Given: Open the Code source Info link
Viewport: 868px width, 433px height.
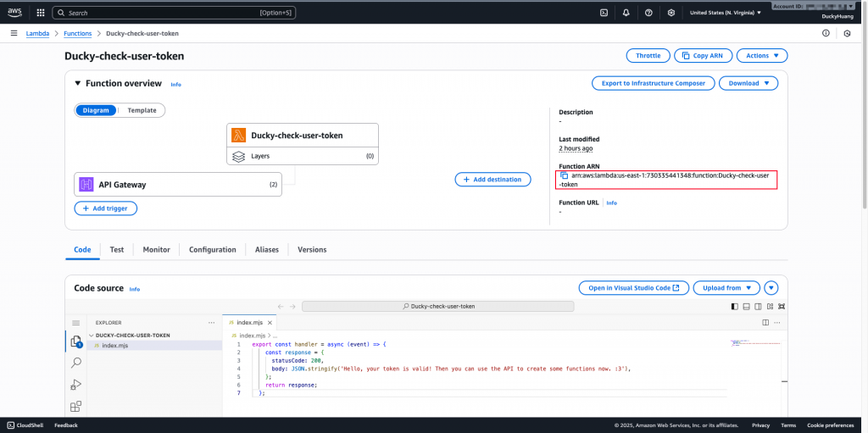Looking at the screenshot, I should pos(135,289).
